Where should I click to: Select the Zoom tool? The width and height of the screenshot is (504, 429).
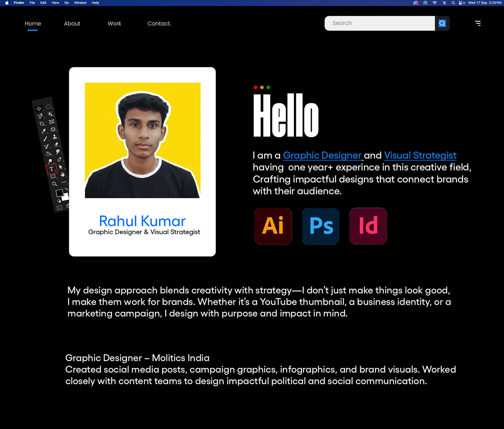point(54,183)
